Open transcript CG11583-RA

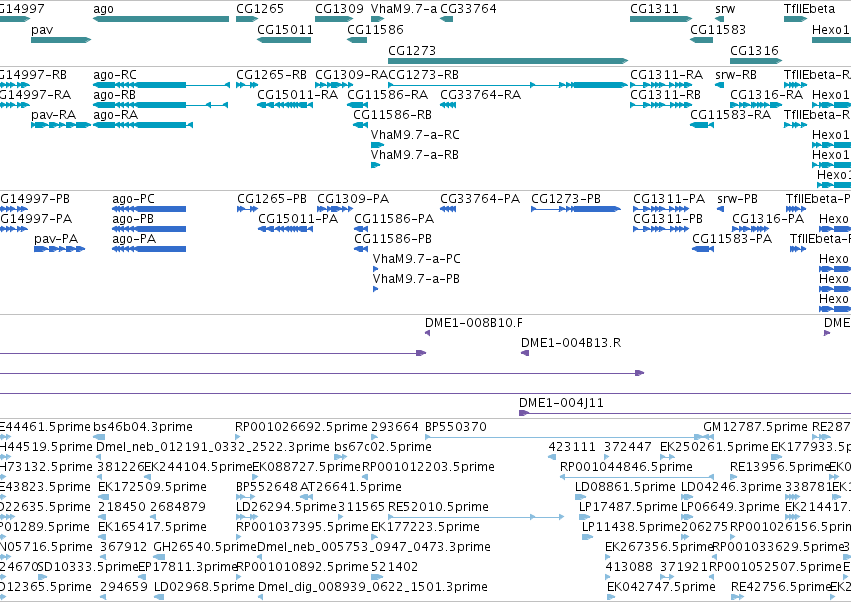(x=731, y=115)
